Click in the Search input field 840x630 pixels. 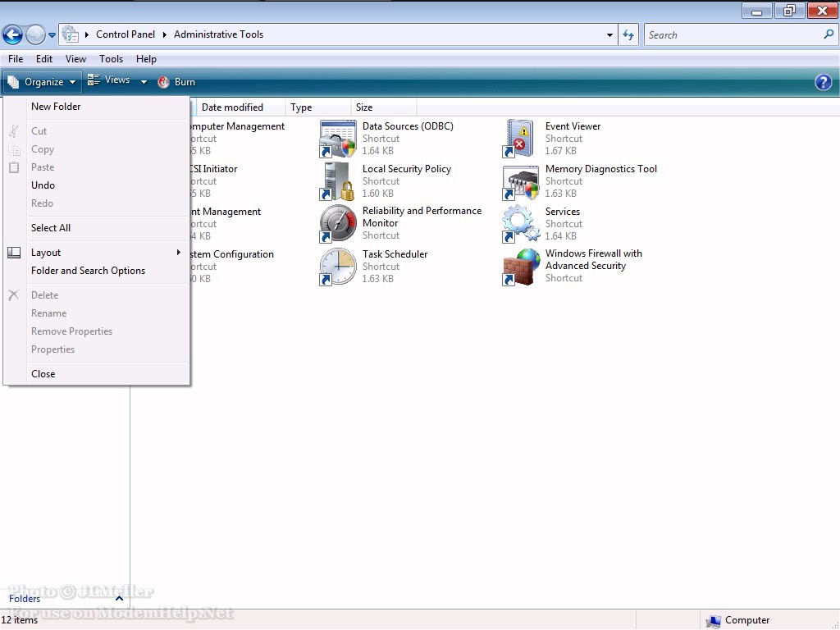click(x=734, y=34)
